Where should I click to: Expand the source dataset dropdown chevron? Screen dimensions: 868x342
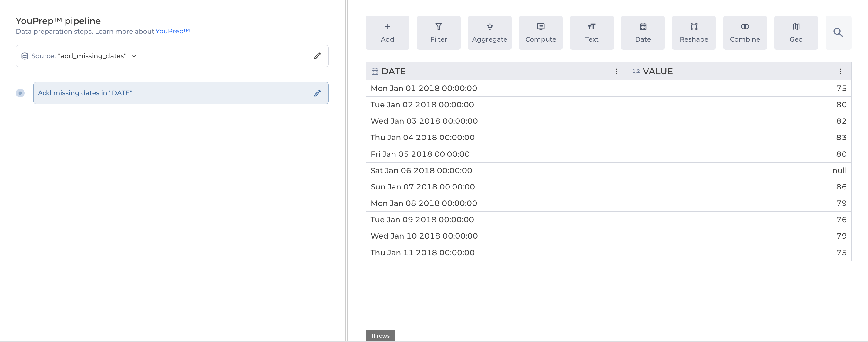coord(134,56)
